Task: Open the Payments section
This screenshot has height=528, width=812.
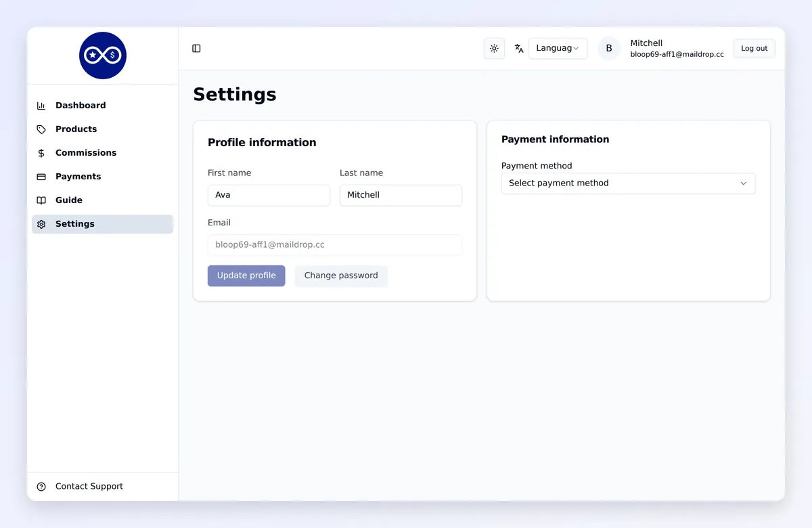Action: click(x=102, y=177)
